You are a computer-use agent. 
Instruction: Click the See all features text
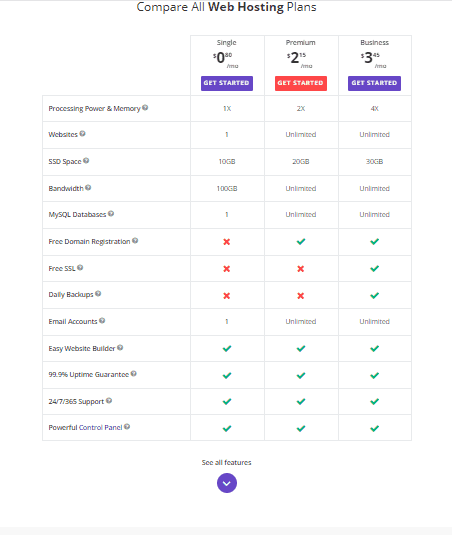(227, 463)
